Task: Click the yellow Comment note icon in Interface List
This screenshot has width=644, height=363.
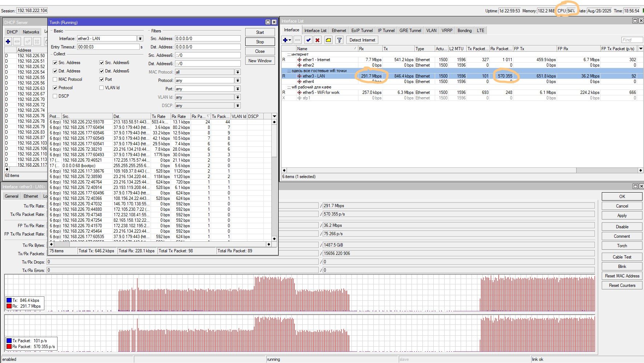Action: pos(328,40)
